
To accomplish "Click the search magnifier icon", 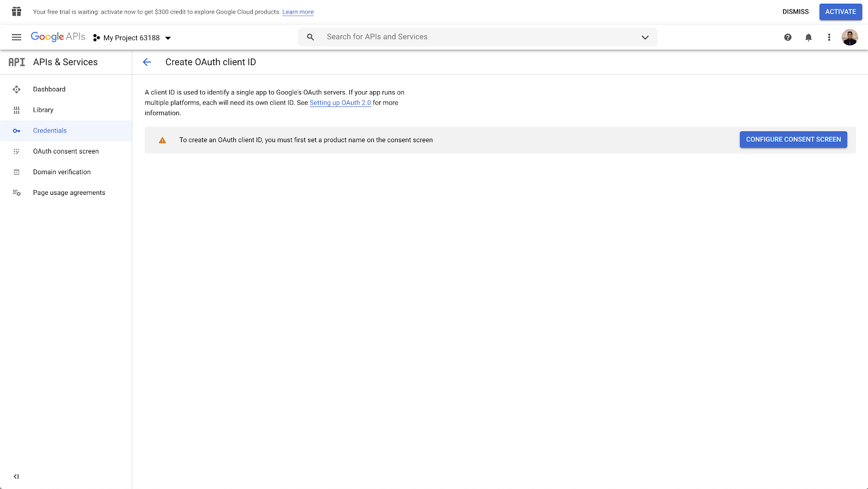I will click(310, 37).
